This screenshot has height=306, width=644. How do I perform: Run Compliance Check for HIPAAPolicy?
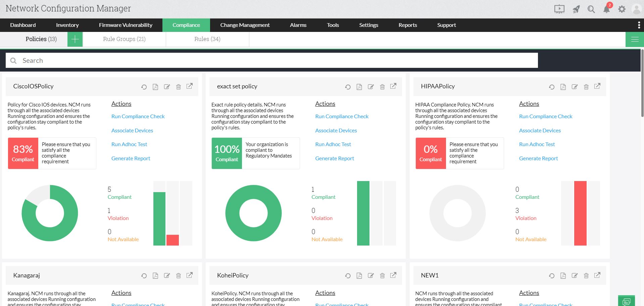pos(546,117)
